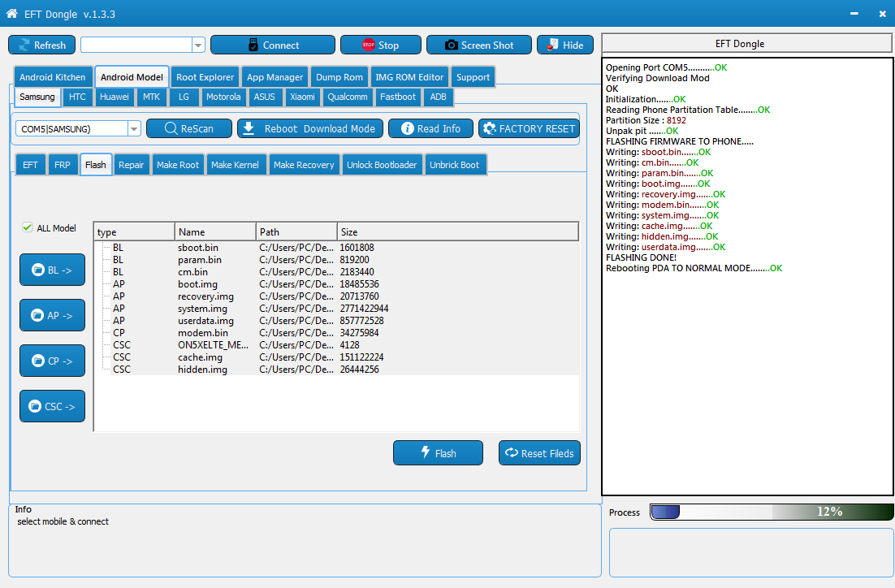Select the modem.bin row
Screen dimensions: 895x588
point(337,333)
